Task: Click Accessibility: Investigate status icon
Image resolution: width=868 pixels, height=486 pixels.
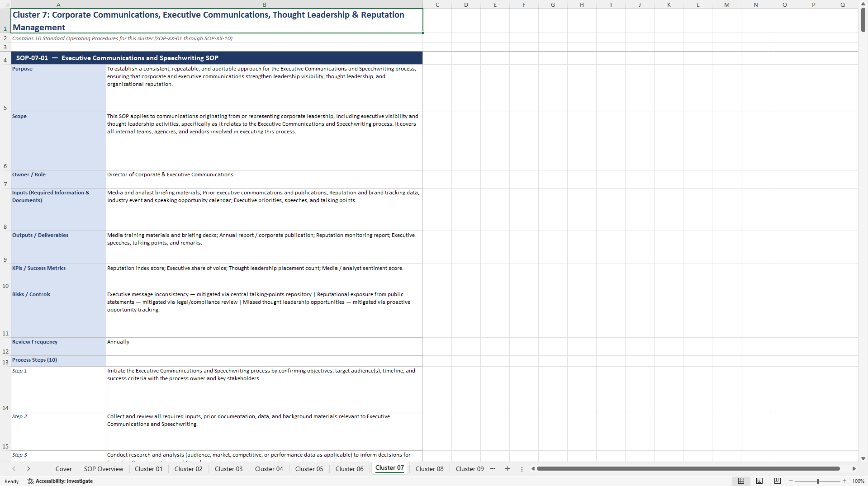Action: pos(60,481)
